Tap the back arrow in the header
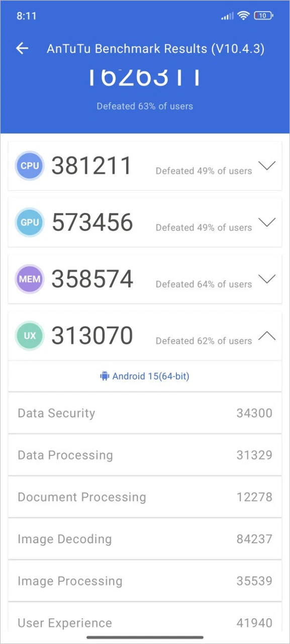 22,48
